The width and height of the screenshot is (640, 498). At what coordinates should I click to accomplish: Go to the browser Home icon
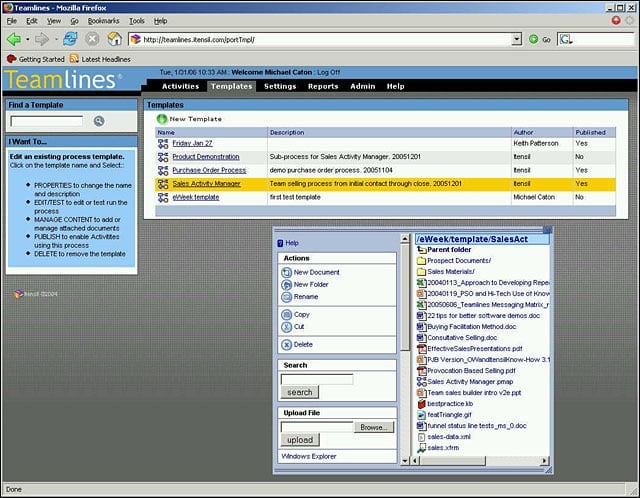coord(115,39)
